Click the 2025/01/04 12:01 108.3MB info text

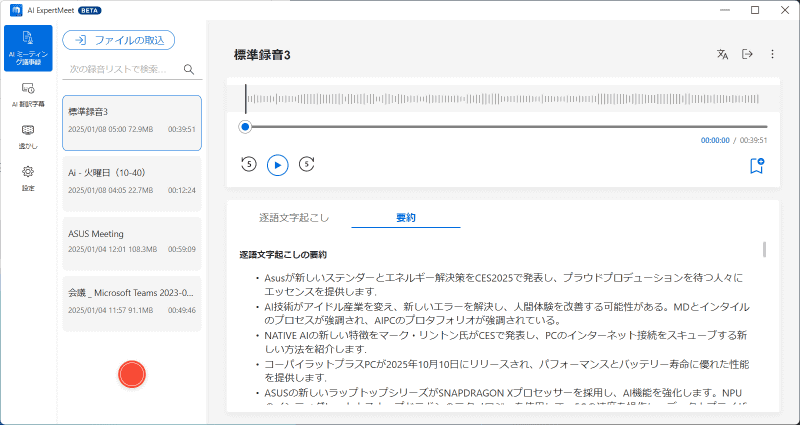pos(112,249)
